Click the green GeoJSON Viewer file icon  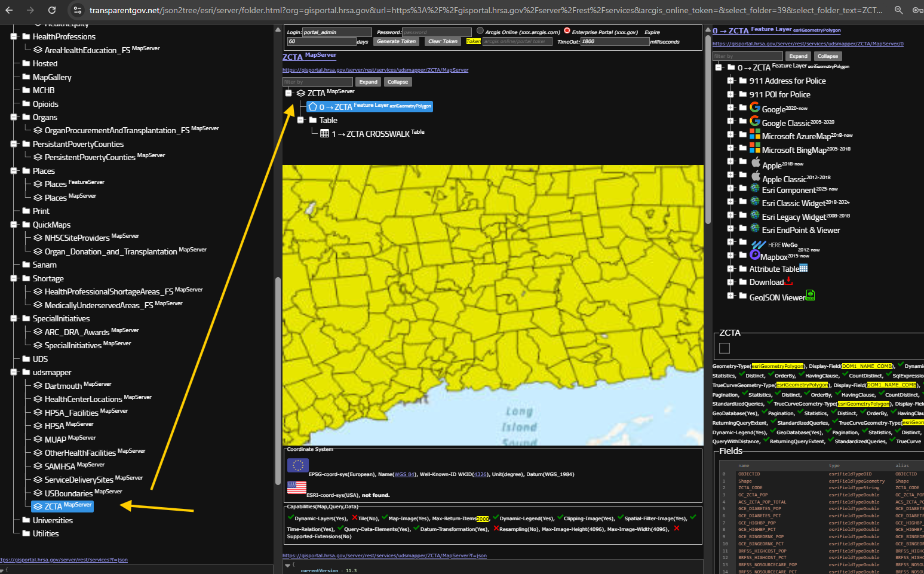[811, 295]
